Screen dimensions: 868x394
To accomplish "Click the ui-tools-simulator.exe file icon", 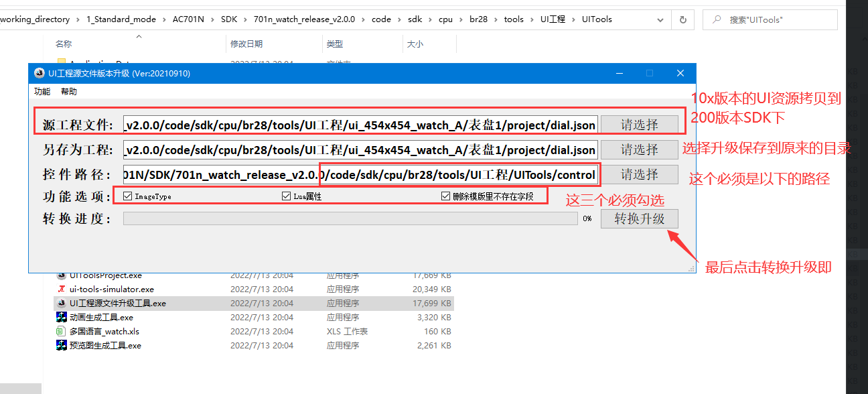I will pyautogui.click(x=61, y=289).
